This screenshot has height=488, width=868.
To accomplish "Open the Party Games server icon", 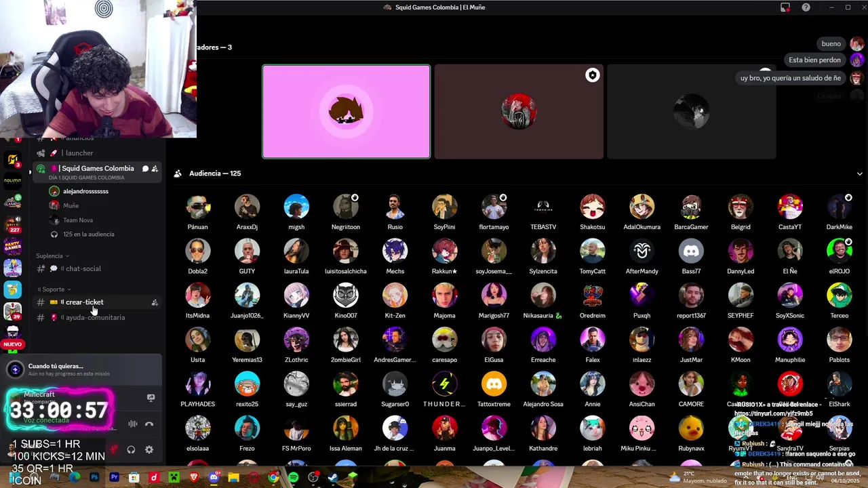I will click(12, 246).
